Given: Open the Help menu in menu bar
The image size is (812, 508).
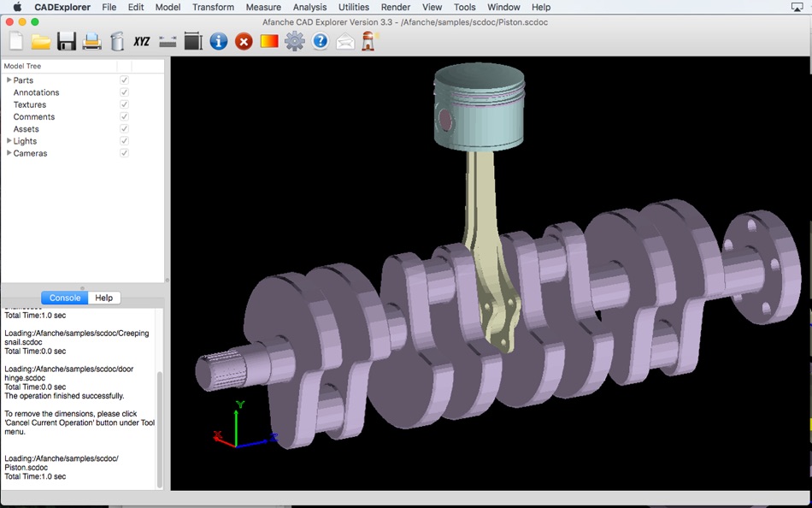Looking at the screenshot, I should (541, 7).
